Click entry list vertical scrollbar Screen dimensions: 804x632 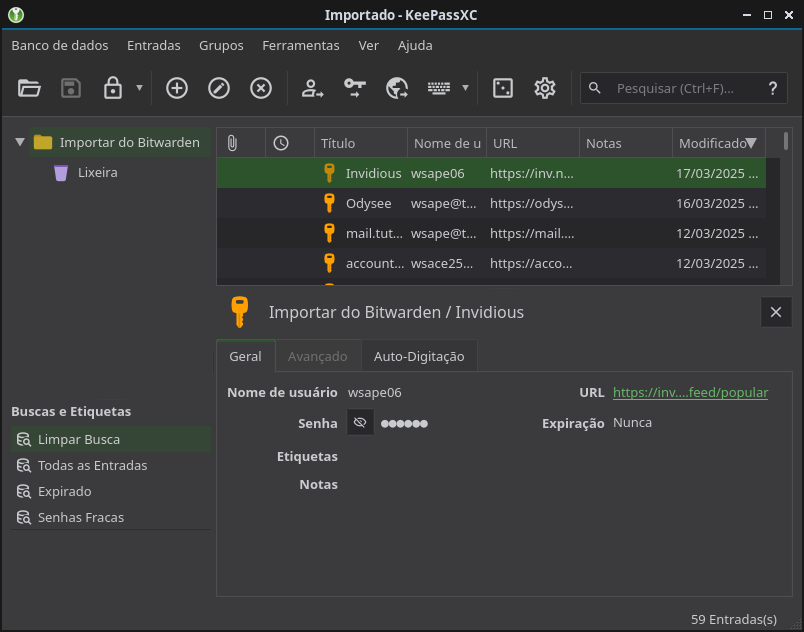pyautogui.click(x=786, y=141)
